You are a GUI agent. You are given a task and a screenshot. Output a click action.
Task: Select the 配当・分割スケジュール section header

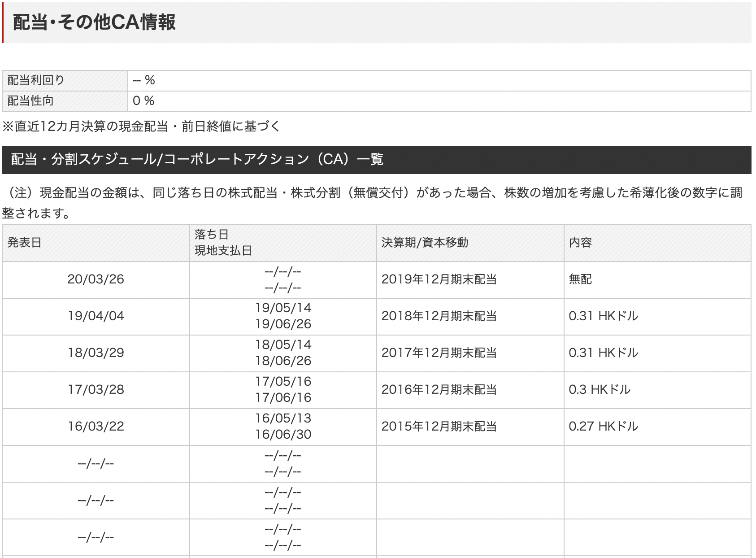(x=377, y=160)
